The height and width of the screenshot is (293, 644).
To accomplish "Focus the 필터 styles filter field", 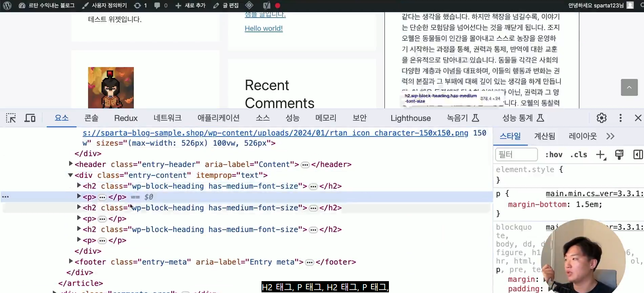I will 516,154.
